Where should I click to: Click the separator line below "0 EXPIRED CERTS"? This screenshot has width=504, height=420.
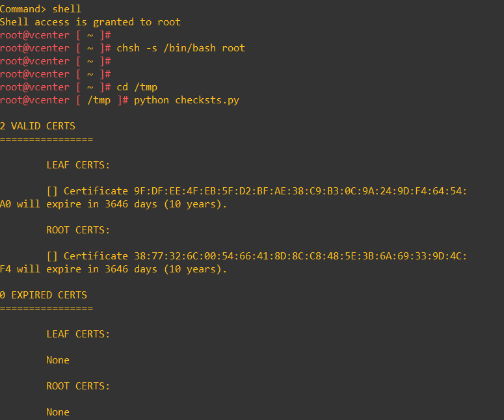(x=46, y=308)
